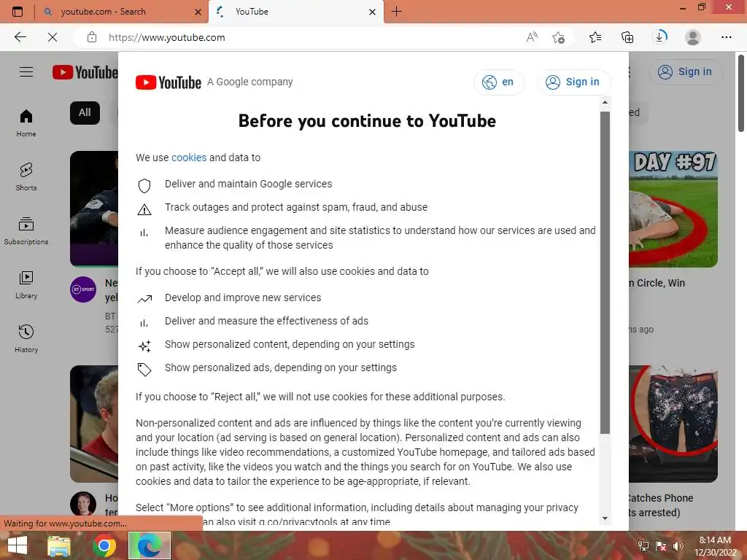Open the Downloads icon in the toolbar
The width and height of the screenshot is (747, 560).
pos(659,37)
